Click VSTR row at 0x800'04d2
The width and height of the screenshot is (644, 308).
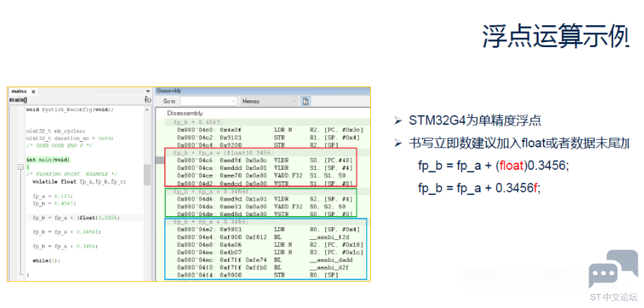[265, 183]
